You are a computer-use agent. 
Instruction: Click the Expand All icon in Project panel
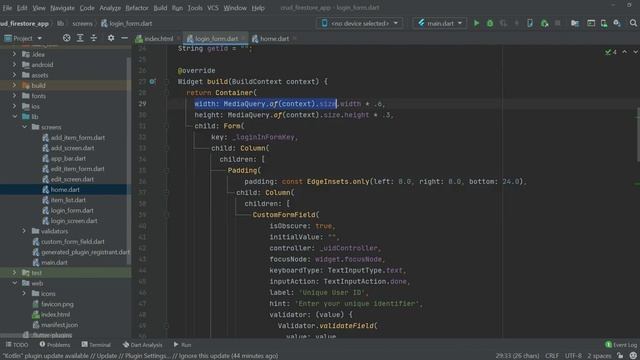point(80,38)
